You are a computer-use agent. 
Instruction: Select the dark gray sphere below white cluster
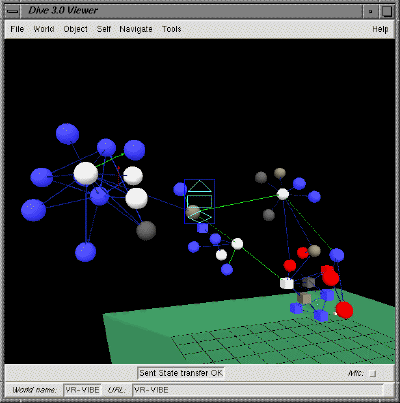tap(146, 230)
